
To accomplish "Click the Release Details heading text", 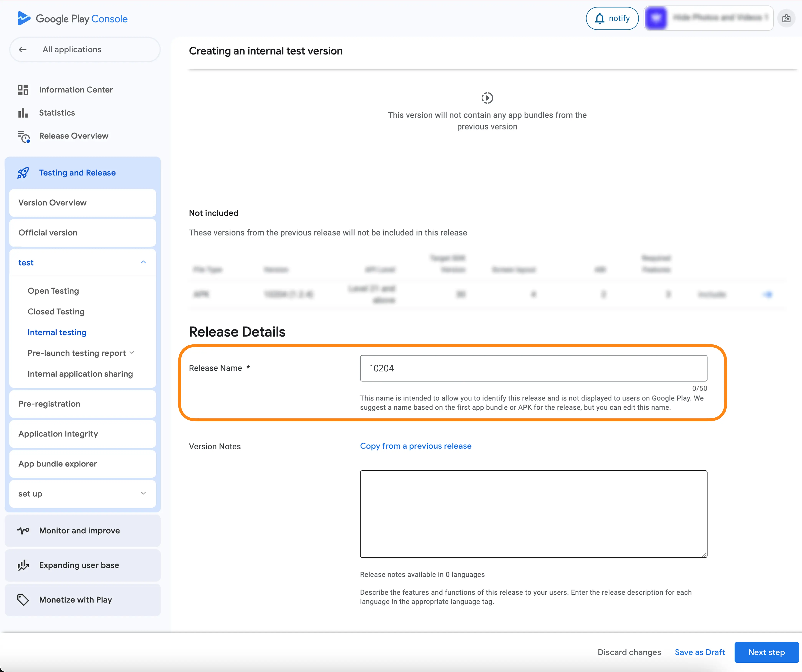I will pos(237,332).
